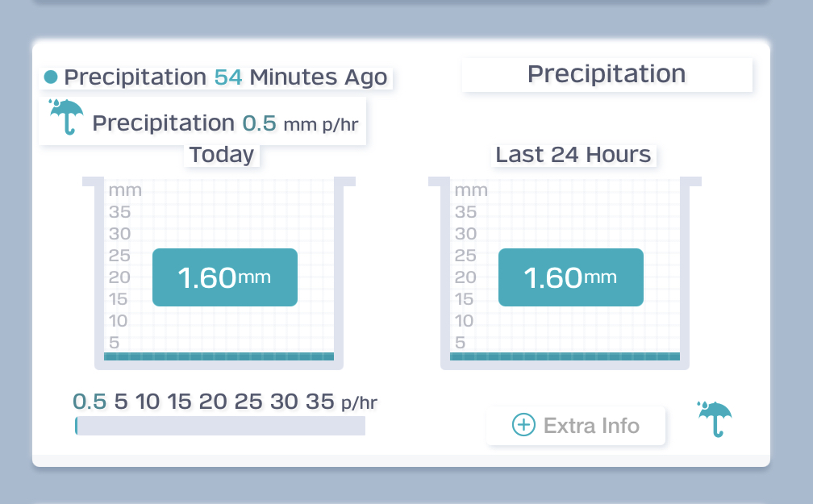This screenshot has height=504, width=813.
Task: Click the umbrella icon beside precipitation rate
Action: coord(66,117)
